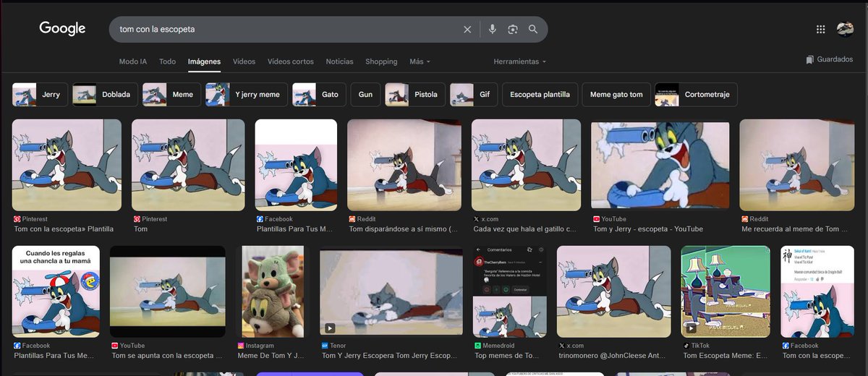This screenshot has width=868, height=376.
Task: Open the account profile avatar
Action: [845, 30]
